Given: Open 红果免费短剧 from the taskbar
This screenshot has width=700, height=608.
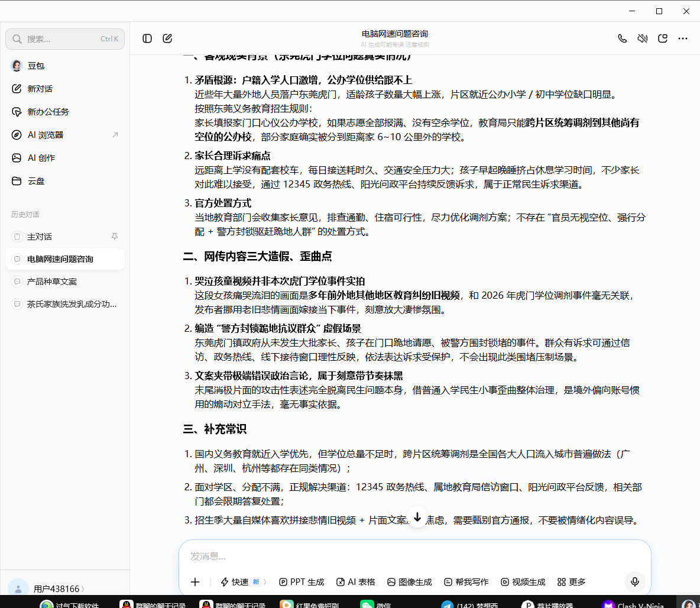Looking at the screenshot, I should (x=310, y=604).
